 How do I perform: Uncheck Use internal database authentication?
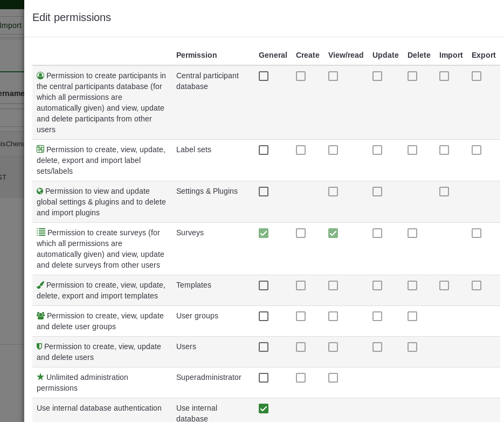(264, 409)
